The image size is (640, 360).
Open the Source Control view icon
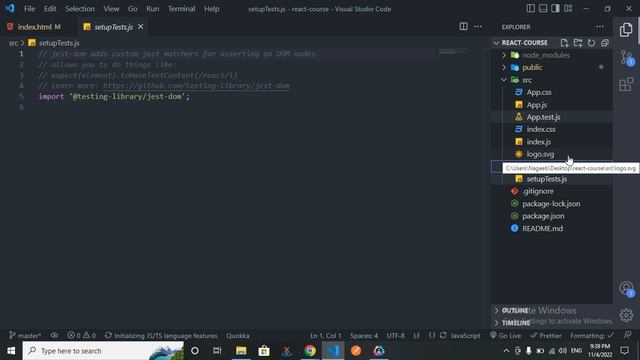pyautogui.click(x=626, y=57)
